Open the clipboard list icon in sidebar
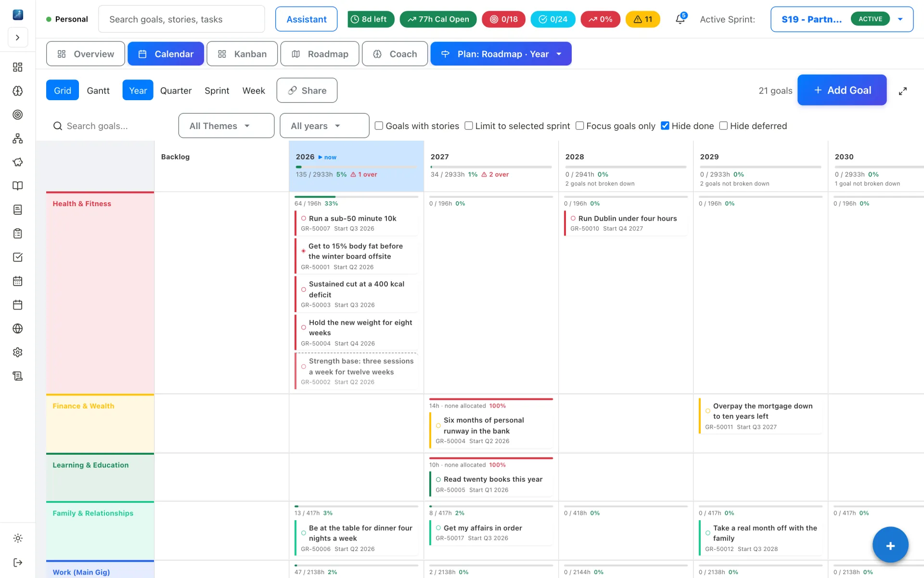This screenshot has height=578, width=924. [x=18, y=233]
